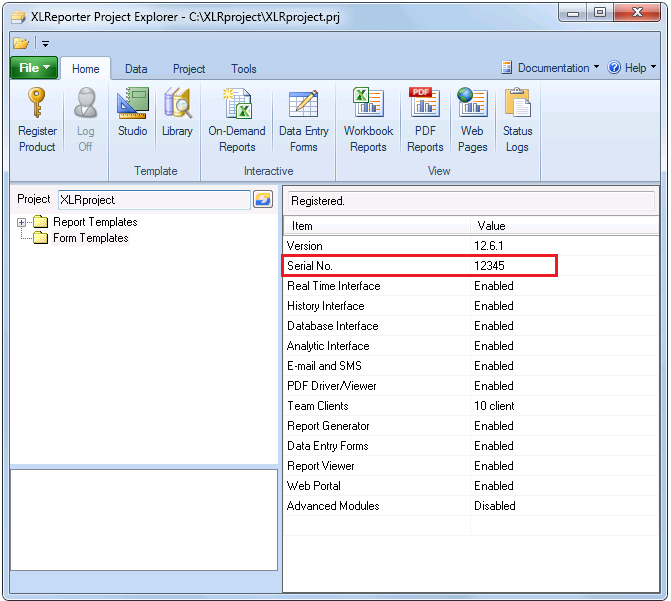The image size is (671, 601).
Task: Open Data Entry Forms
Action: click(x=304, y=119)
